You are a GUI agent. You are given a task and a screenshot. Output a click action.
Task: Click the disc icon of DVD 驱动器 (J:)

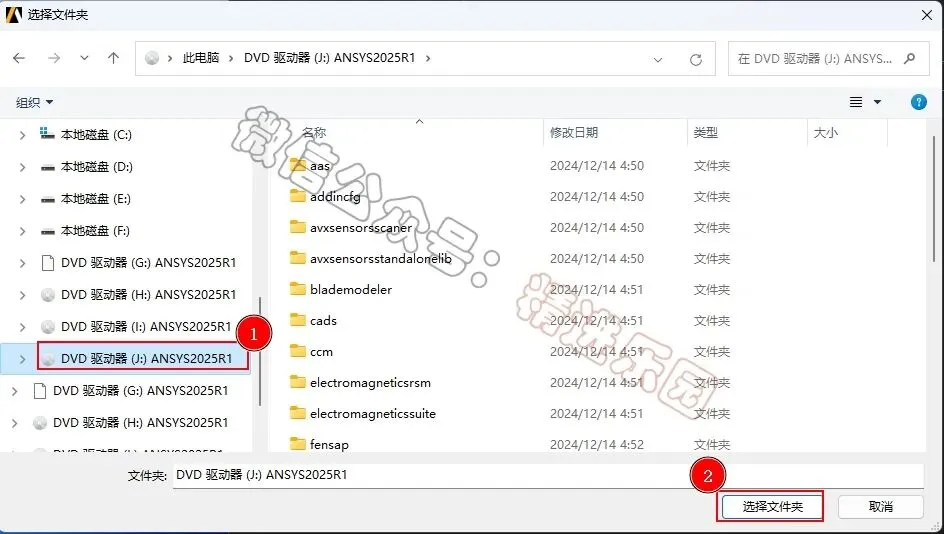click(x=48, y=359)
